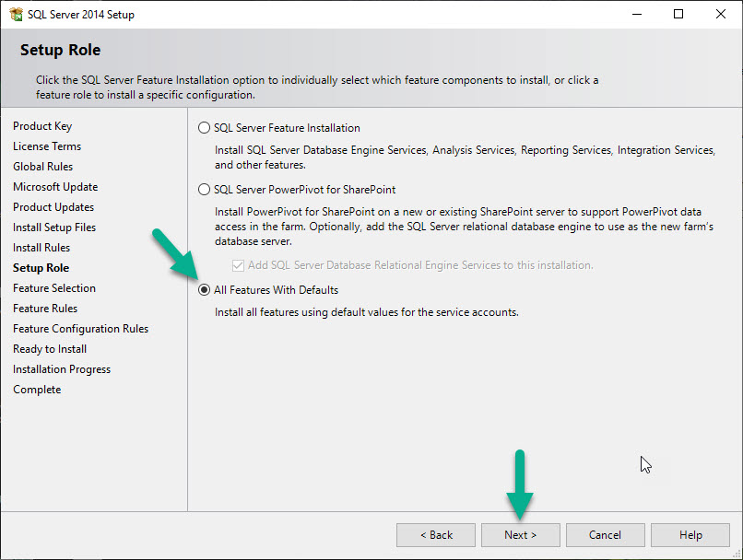Screen dimensions: 743x560
Task: Select Feature Configuration Rules step
Action: click(x=81, y=329)
